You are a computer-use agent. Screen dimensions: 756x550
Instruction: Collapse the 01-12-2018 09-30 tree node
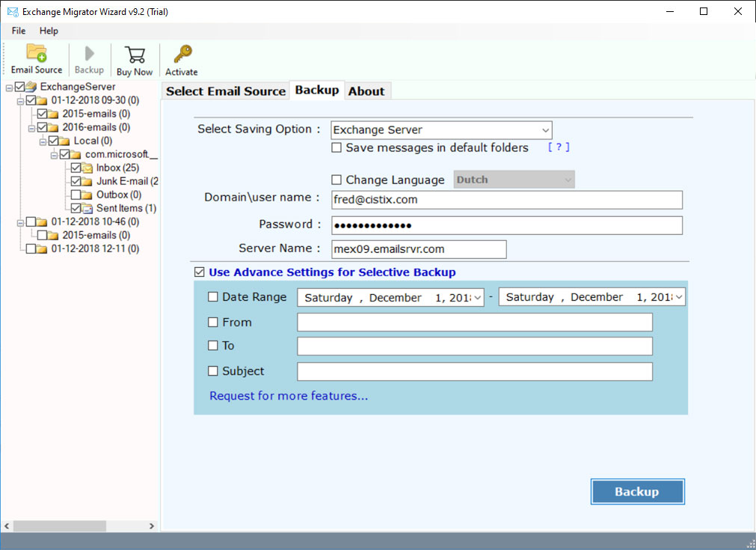click(20, 101)
